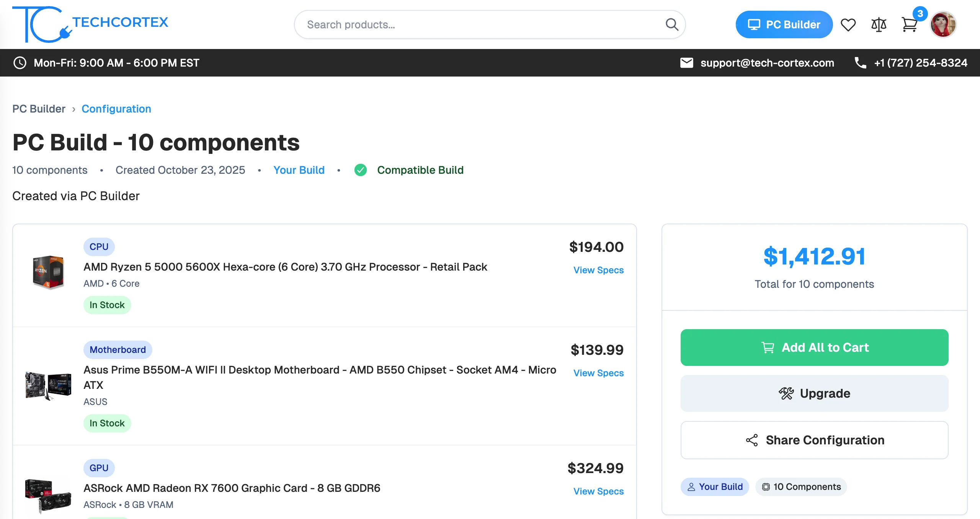Open the Upgrade button
Screen dimensions: 980x519
[814, 393]
